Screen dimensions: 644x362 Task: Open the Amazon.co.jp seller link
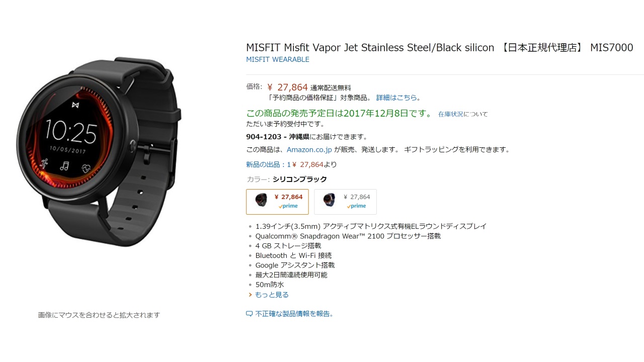click(309, 149)
